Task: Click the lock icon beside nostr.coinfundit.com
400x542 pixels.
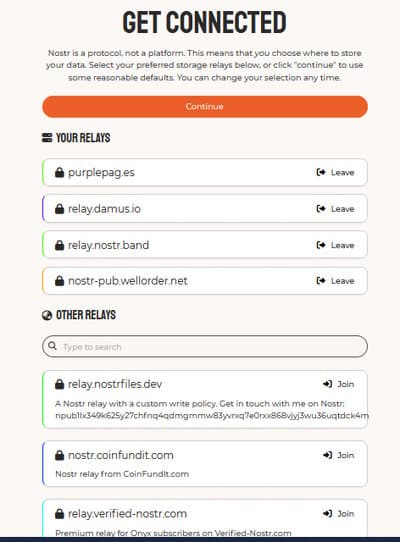Action: (59, 455)
